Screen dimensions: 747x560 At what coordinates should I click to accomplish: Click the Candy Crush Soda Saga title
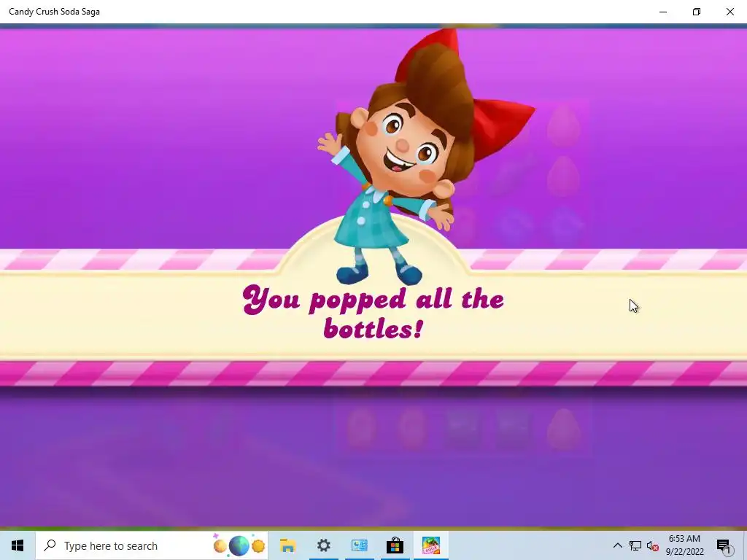coord(54,12)
